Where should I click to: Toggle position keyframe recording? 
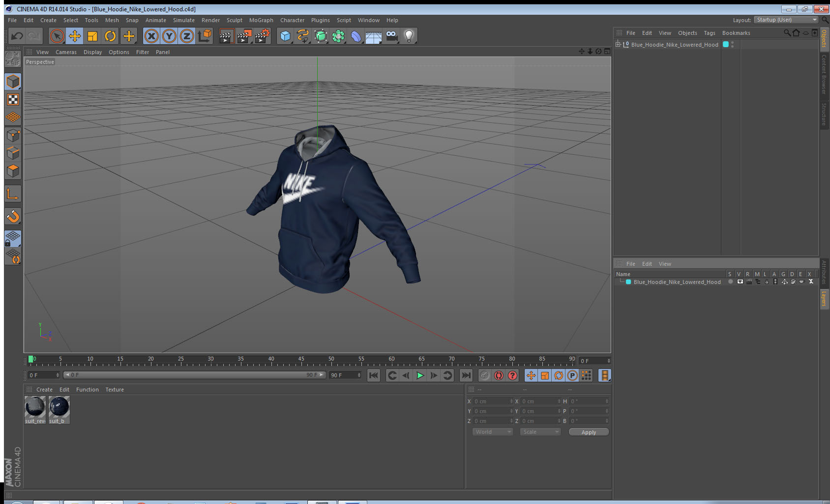[531, 375]
